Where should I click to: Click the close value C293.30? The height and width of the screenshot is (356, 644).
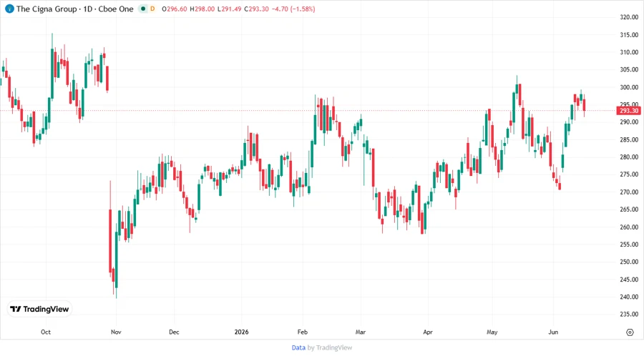tap(256, 9)
